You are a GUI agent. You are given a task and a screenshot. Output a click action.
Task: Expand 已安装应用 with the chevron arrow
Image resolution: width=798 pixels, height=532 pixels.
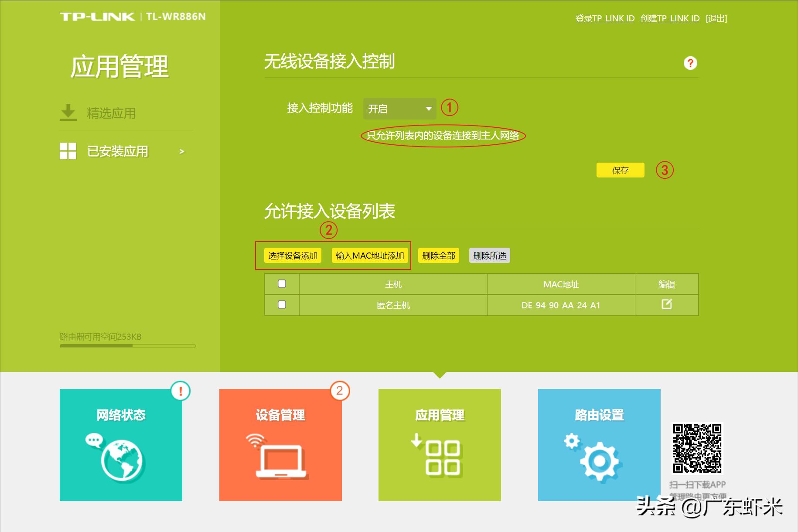pyautogui.click(x=182, y=150)
